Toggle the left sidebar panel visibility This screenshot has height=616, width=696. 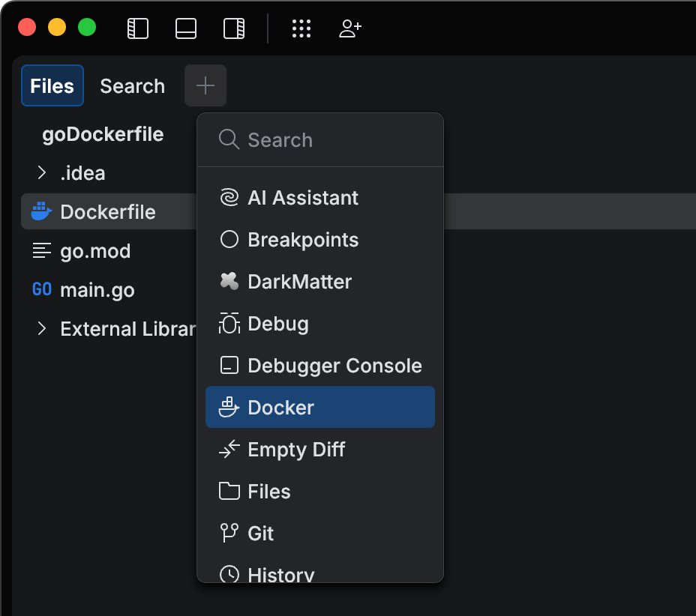coord(137,28)
